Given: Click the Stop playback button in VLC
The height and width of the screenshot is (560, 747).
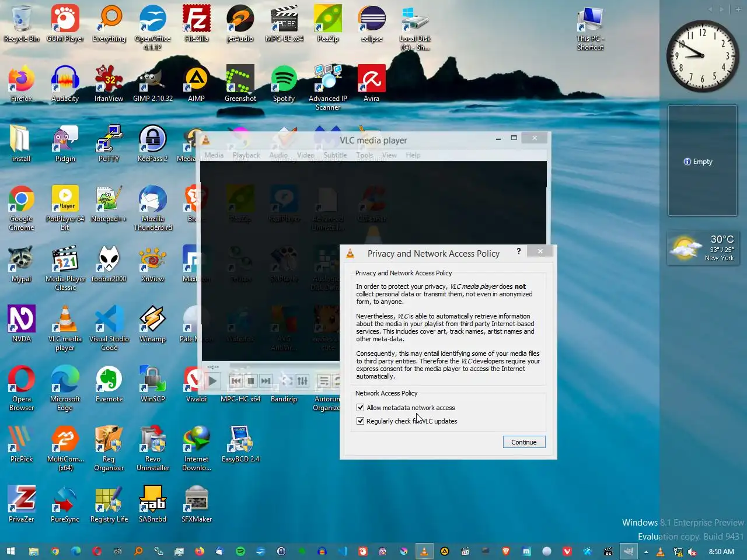Looking at the screenshot, I should (x=251, y=381).
